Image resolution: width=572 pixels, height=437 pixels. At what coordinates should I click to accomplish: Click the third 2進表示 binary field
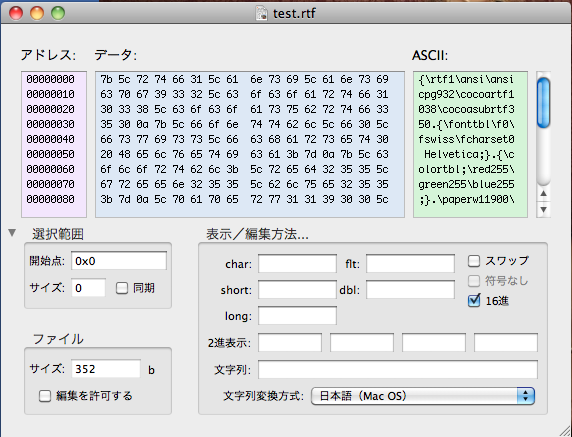(434, 343)
